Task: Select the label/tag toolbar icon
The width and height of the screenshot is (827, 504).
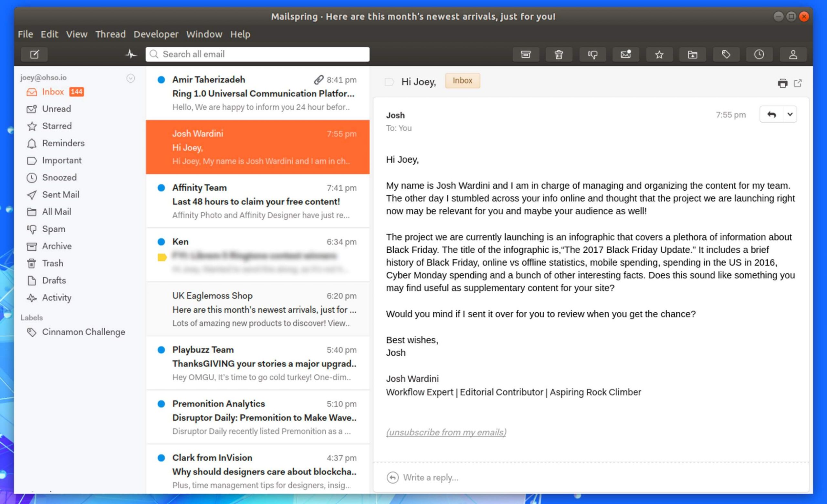Action: pyautogui.click(x=725, y=54)
